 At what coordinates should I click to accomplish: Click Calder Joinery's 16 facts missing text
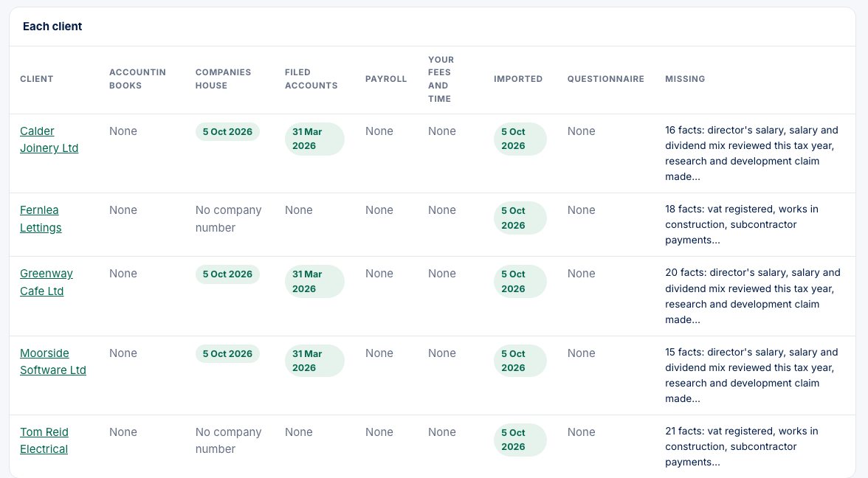click(x=752, y=153)
